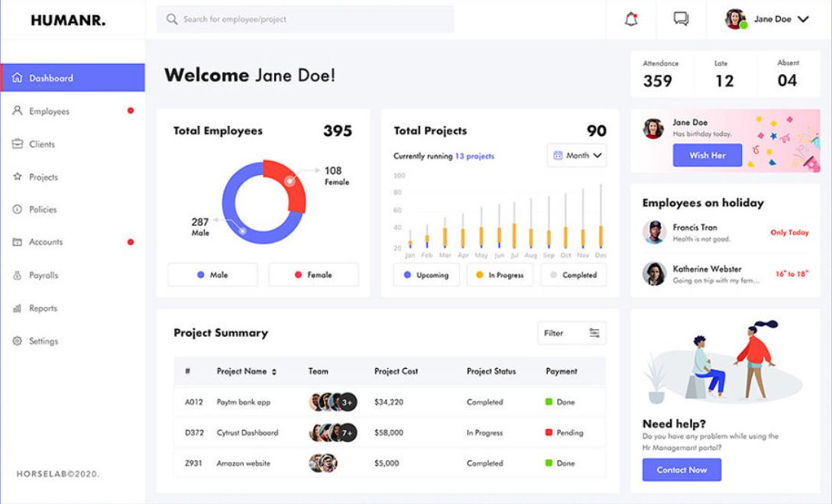832x504 pixels.
Task: Click the search magnifier icon
Action: point(172,19)
